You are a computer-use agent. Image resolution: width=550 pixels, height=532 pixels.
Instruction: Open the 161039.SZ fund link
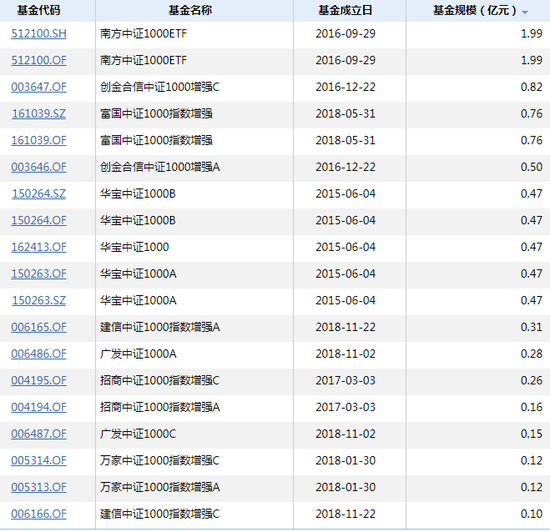pos(39,114)
